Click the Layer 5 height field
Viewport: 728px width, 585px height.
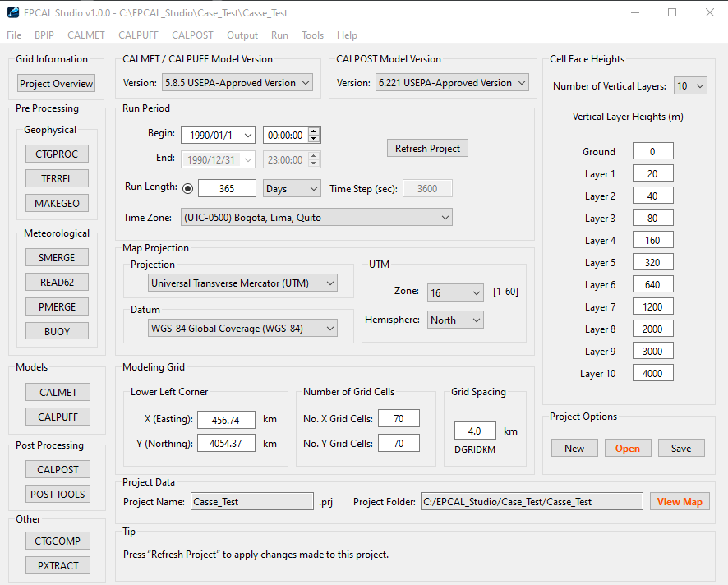[652, 262]
